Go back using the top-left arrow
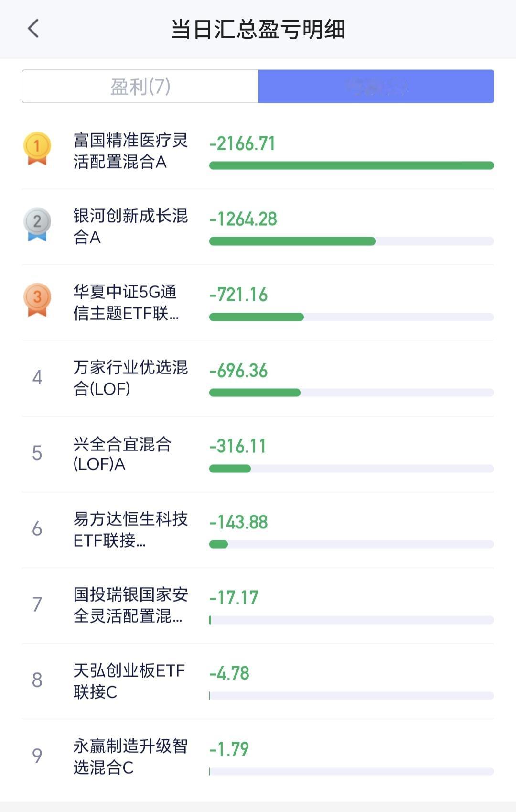This screenshot has width=516, height=812. pos(33,29)
